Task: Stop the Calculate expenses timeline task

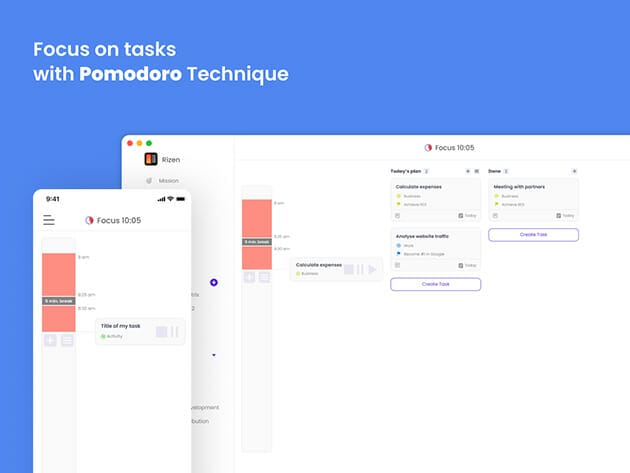Action: (x=349, y=269)
